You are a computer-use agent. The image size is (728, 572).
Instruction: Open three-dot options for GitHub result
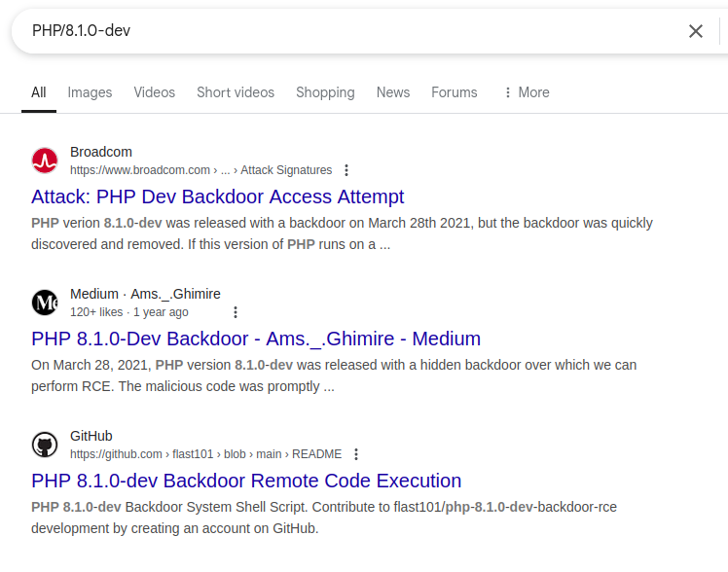356,454
